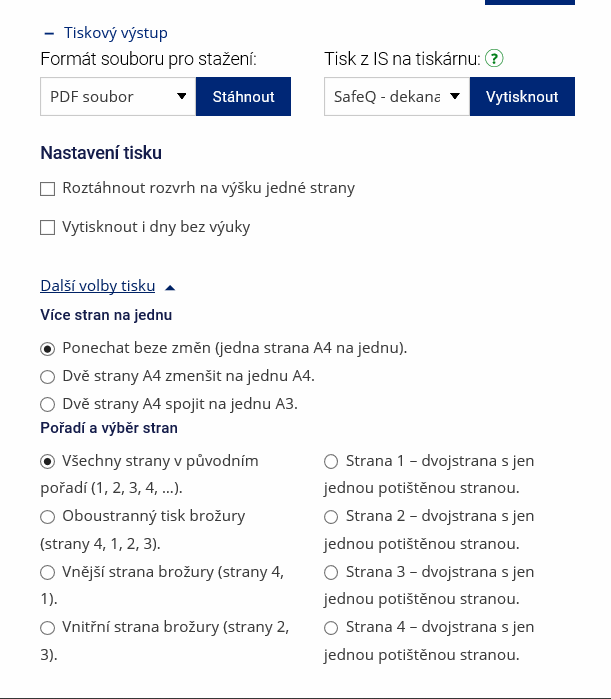Screen dimensions: 611x699
Task: Choose Dvě strany A4 spojit na jednu A3
Action: tap(47, 405)
